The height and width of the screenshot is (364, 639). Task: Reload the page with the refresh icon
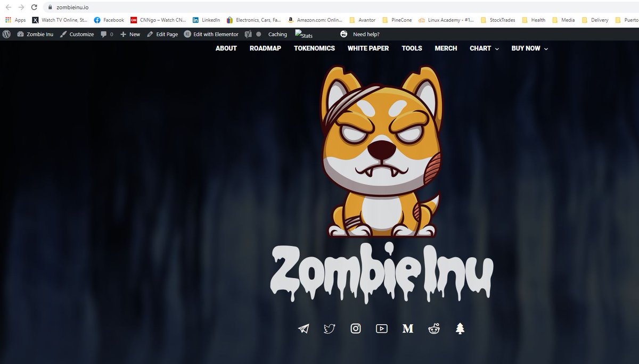point(34,7)
